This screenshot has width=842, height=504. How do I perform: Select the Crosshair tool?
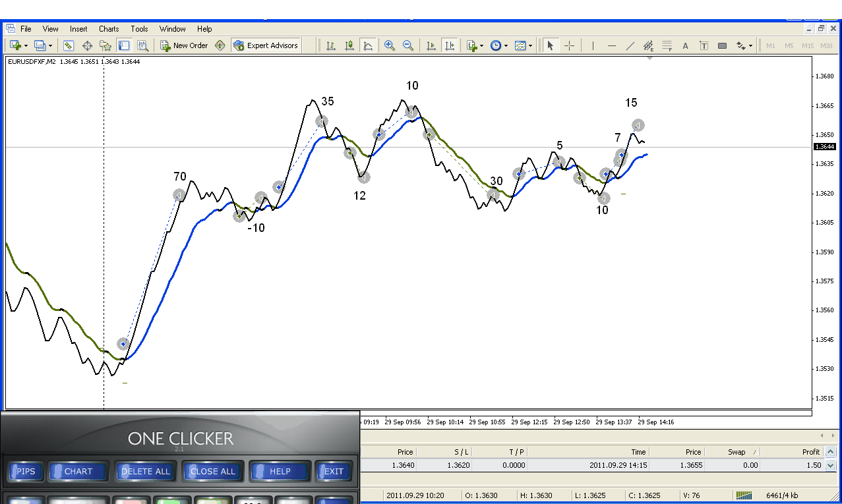coord(569,45)
